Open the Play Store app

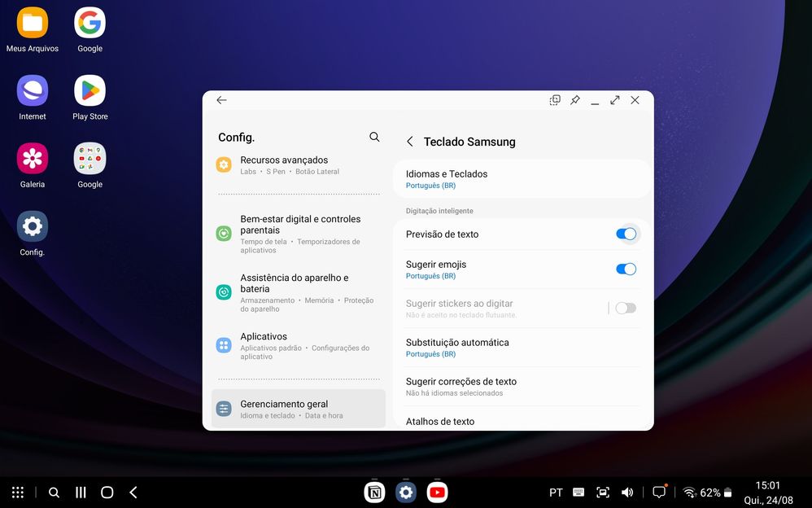[x=89, y=90]
